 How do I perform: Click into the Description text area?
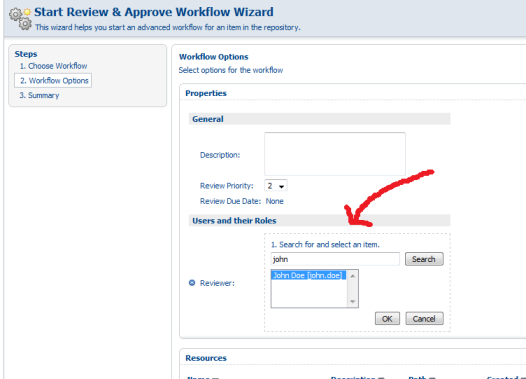tap(335, 154)
